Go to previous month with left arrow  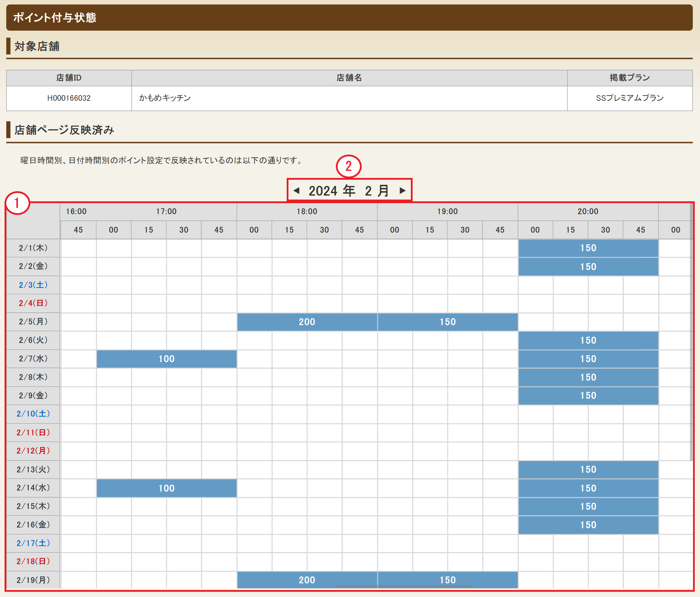(296, 191)
